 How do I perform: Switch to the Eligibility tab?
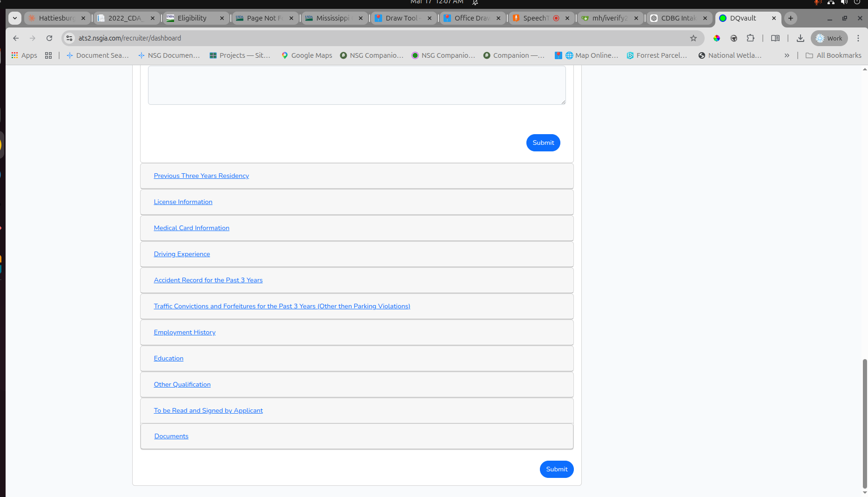(x=192, y=18)
